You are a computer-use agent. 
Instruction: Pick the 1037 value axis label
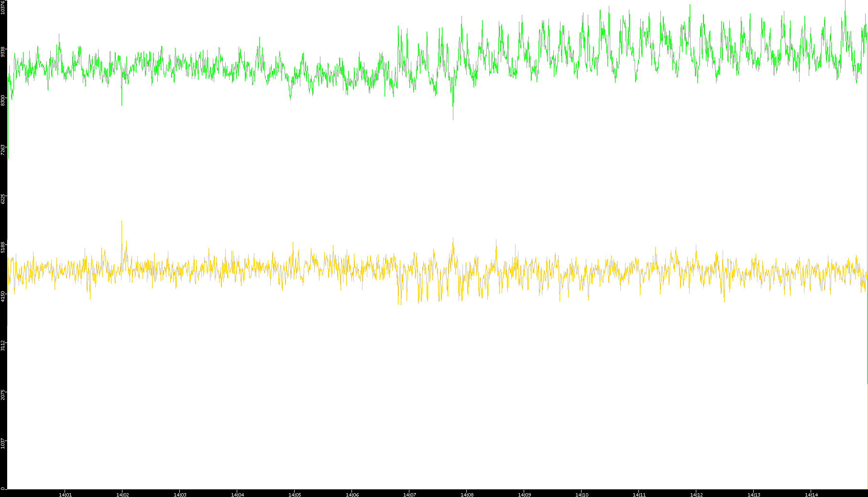[3, 443]
